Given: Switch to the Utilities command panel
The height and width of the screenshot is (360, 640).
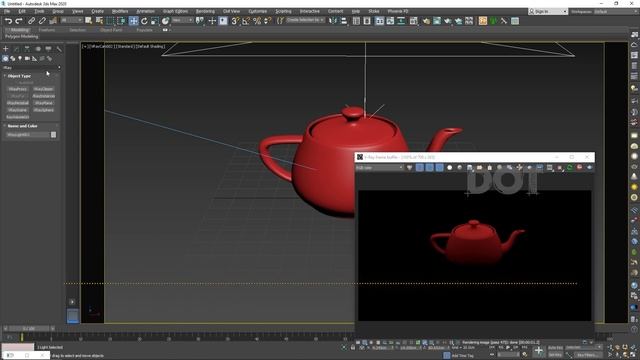Looking at the screenshot, I should pos(59,49).
